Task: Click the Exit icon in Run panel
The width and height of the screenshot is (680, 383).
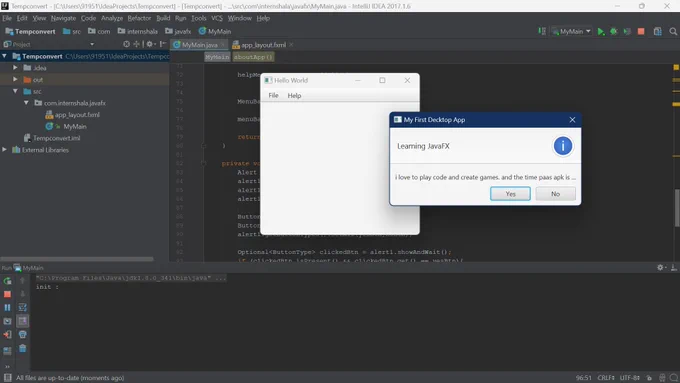Action: click(7, 335)
